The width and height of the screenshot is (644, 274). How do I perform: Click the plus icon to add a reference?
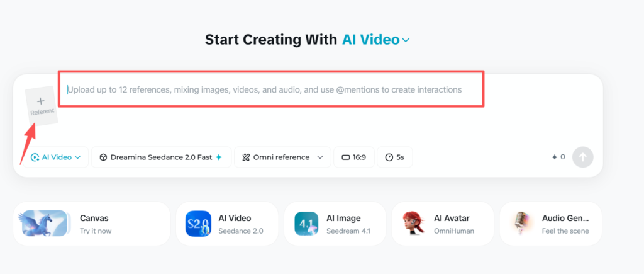pyautogui.click(x=41, y=101)
